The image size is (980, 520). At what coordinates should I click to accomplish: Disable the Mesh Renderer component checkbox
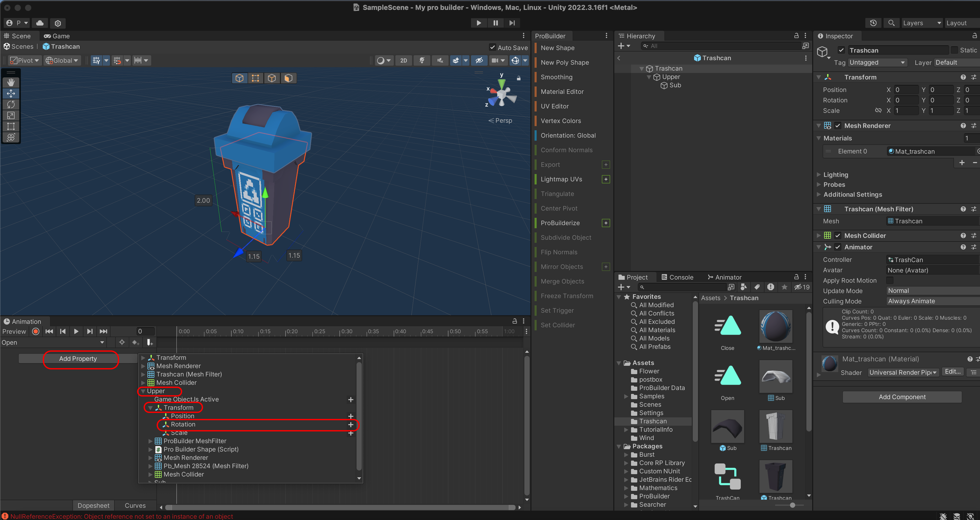837,126
